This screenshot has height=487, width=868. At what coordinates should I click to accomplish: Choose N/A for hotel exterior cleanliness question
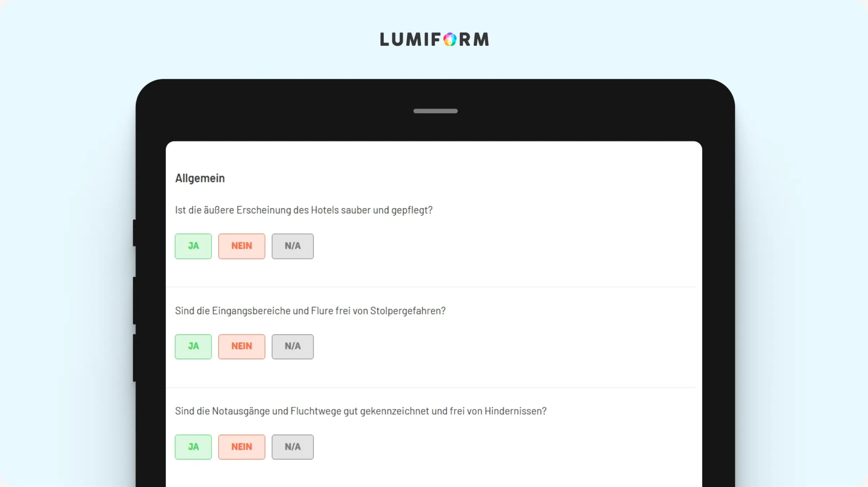click(292, 246)
